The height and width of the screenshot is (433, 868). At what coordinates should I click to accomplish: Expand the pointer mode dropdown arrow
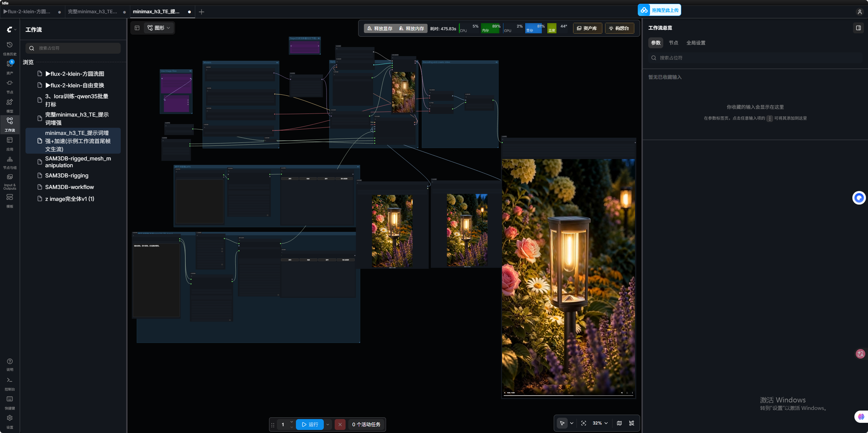click(x=572, y=423)
